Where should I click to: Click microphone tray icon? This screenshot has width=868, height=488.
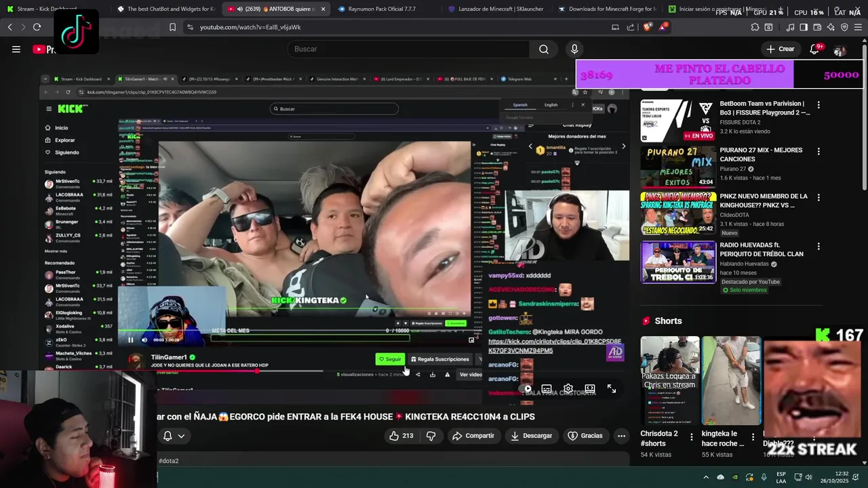(764, 477)
